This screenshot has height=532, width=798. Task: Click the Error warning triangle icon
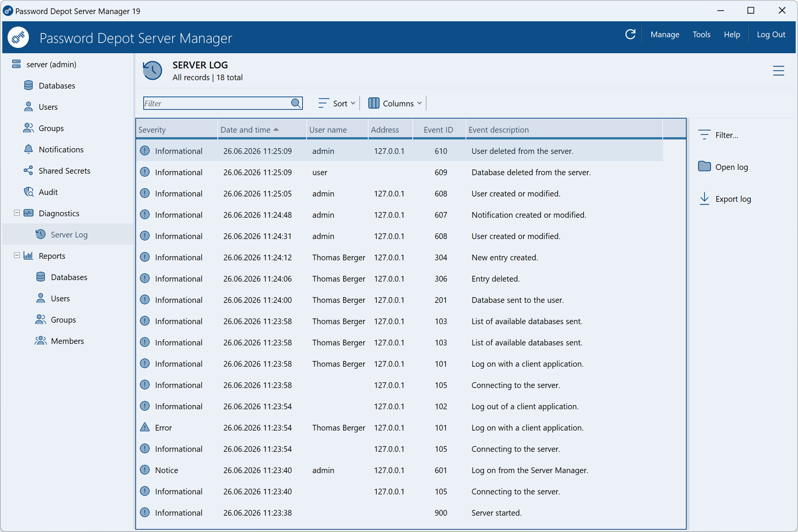point(145,427)
